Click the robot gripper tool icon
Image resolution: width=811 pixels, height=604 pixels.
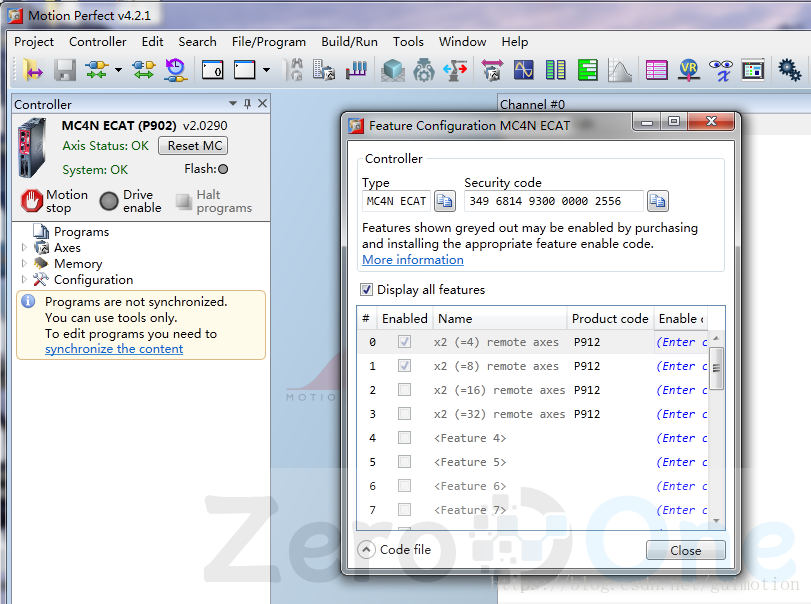coord(424,70)
